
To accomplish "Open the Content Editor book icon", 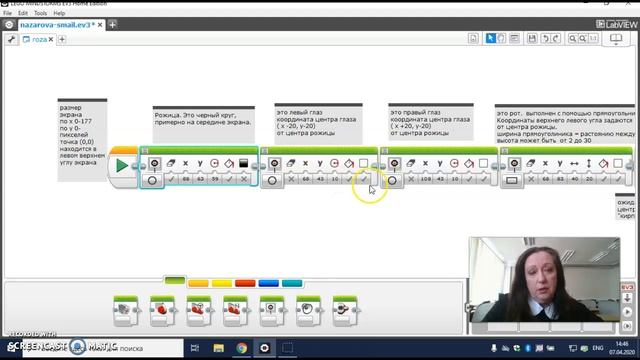I will tap(616, 39).
